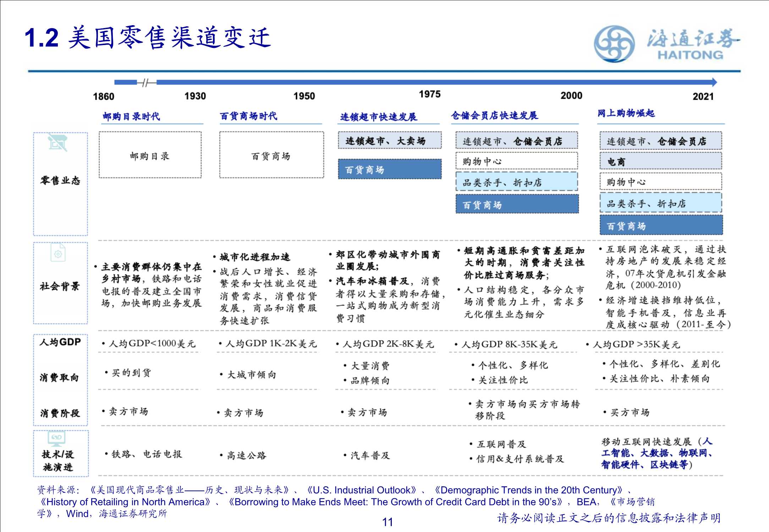The width and height of the screenshot is (769, 532).
Task: Click the 人均GDP 2K-8K美元 text
Action: click(x=388, y=344)
